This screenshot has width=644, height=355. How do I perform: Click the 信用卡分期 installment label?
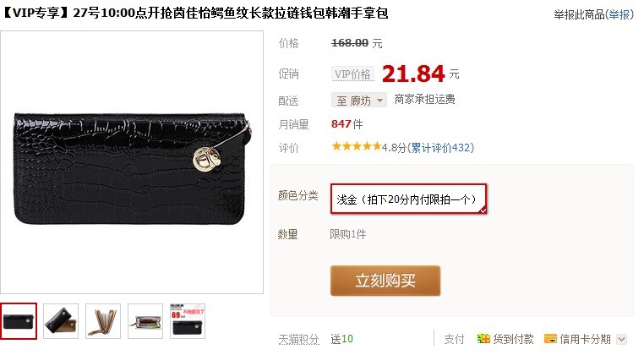(x=586, y=339)
